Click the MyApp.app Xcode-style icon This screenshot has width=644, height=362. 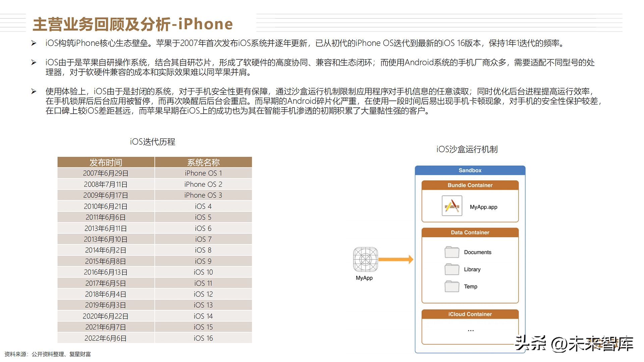[452, 206]
